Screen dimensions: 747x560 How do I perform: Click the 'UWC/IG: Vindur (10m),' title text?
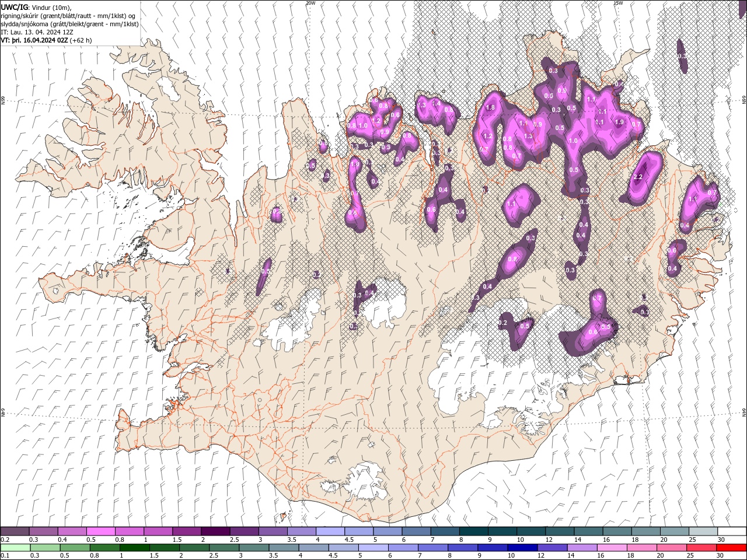[36, 7]
